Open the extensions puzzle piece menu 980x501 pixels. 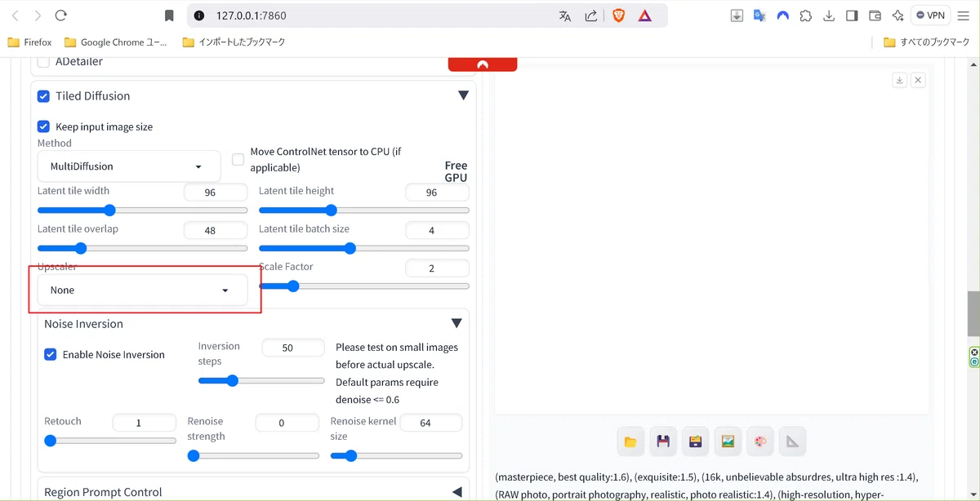pos(806,16)
